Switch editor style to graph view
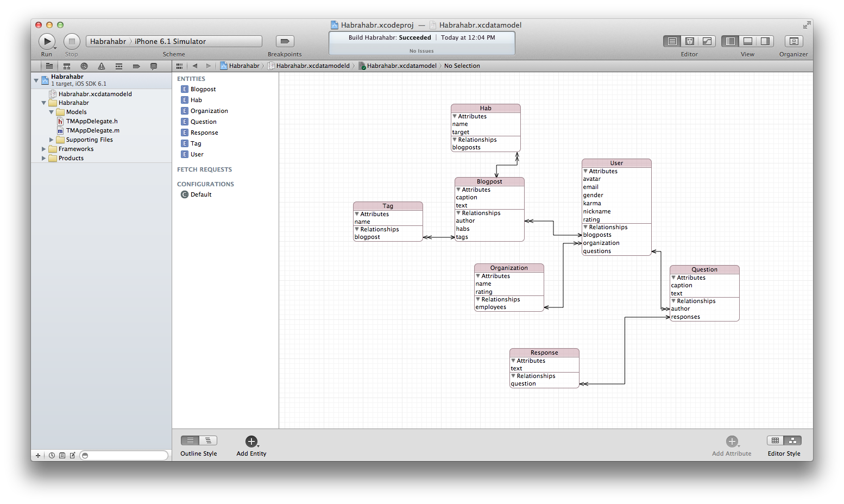 point(793,440)
